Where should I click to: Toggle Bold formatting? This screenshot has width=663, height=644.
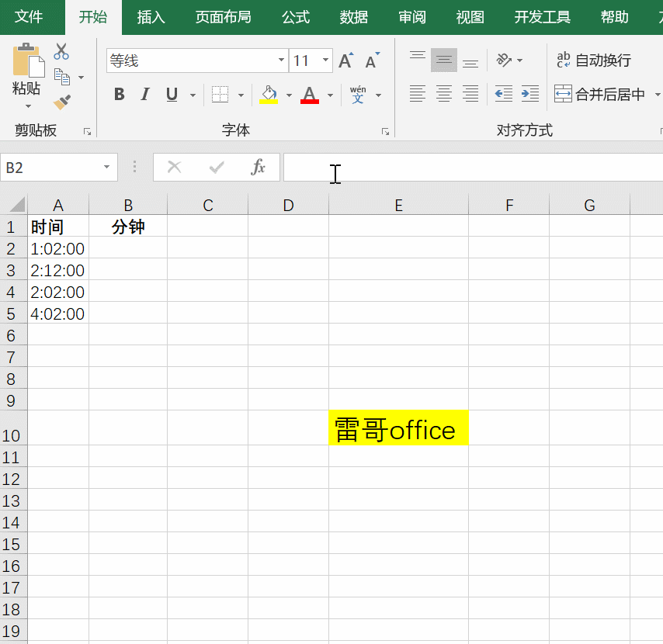click(119, 95)
